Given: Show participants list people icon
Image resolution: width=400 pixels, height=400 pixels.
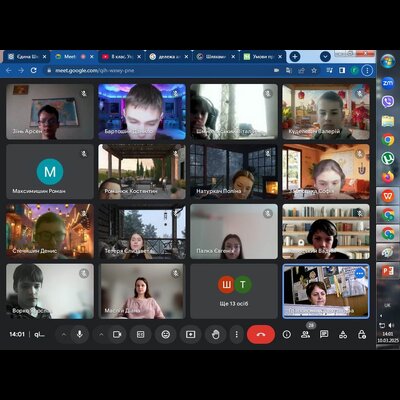Looking at the screenshot, I should (305, 334).
